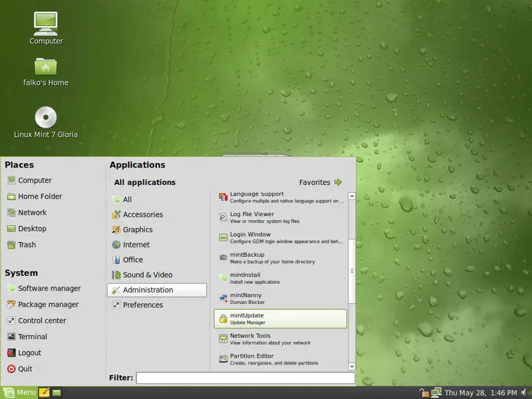Click the Package manager icon
This screenshot has width=532, height=399.
pyautogui.click(x=11, y=305)
